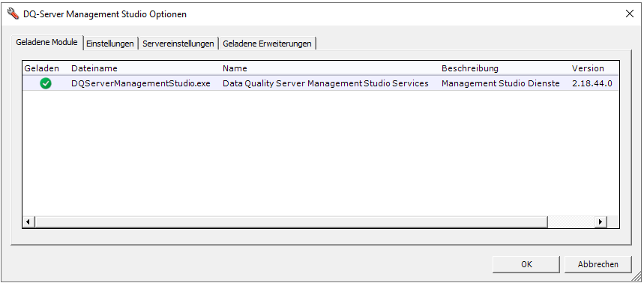
Task: Click the wrench icon in title bar
Action: (13, 14)
